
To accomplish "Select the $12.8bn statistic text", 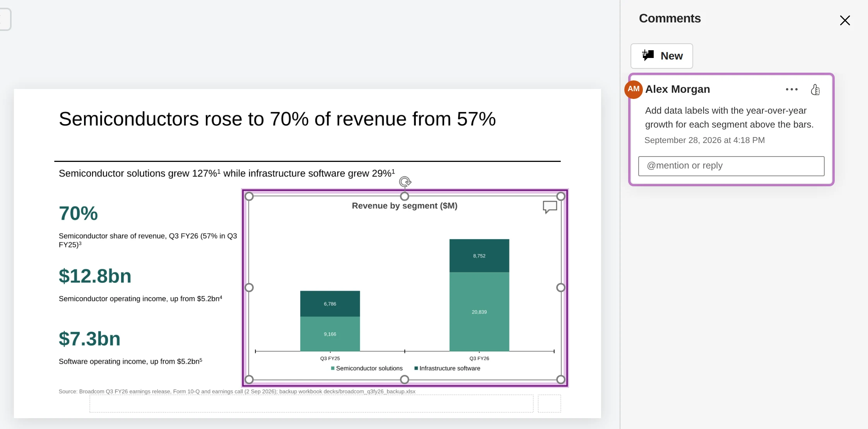I will pyautogui.click(x=95, y=276).
